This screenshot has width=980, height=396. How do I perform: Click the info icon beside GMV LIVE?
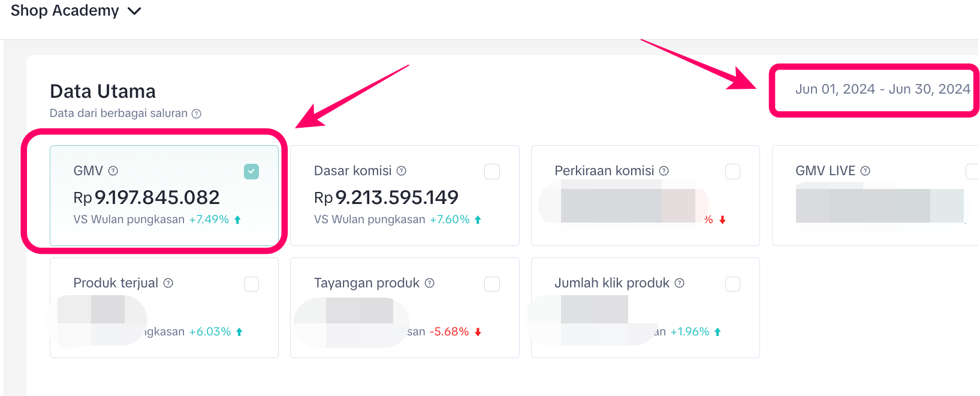point(866,171)
